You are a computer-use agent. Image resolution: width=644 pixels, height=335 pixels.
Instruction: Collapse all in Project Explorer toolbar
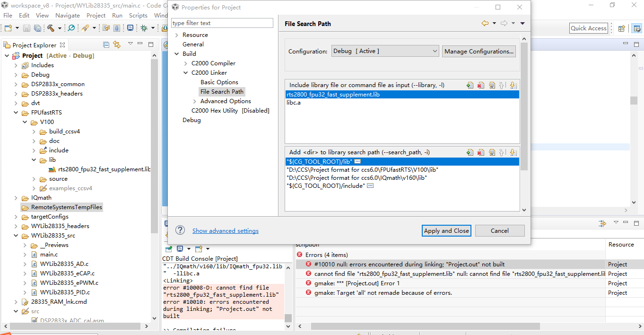point(106,44)
